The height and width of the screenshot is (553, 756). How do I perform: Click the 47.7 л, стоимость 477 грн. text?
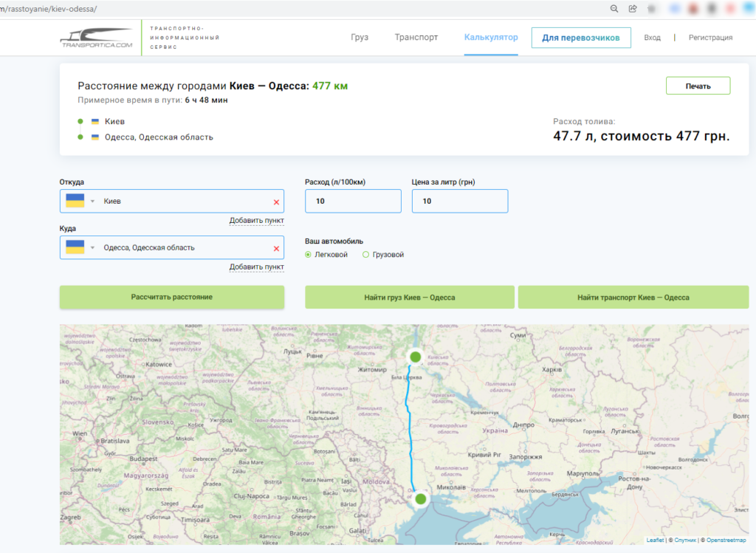(x=642, y=136)
